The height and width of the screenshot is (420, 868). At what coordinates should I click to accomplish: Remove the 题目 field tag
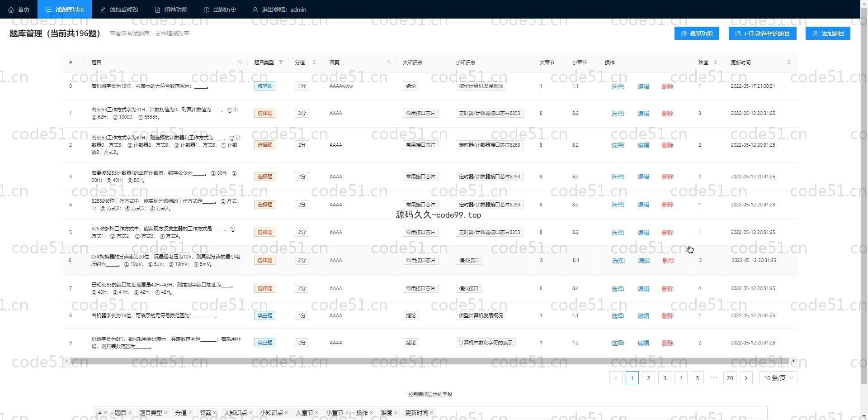point(130,413)
